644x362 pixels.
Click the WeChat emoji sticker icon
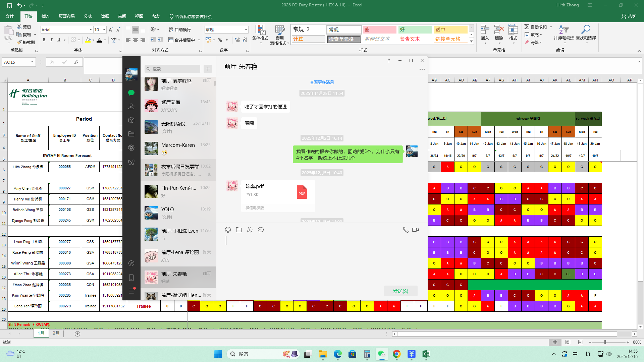[228, 230]
